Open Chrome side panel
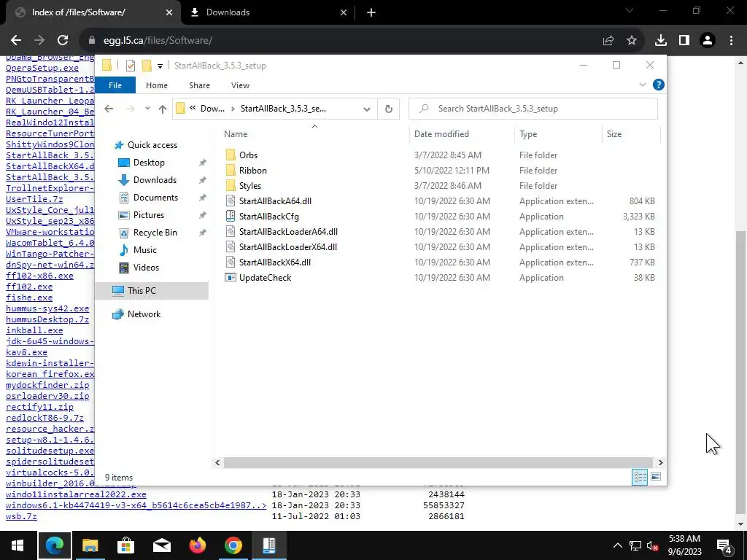Image resolution: width=747 pixels, height=560 pixels. pyautogui.click(x=684, y=41)
